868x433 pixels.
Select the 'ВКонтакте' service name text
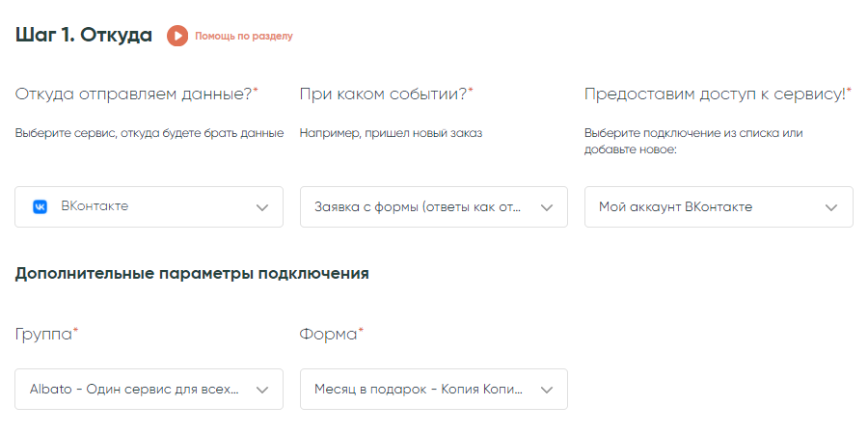(95, 206)
